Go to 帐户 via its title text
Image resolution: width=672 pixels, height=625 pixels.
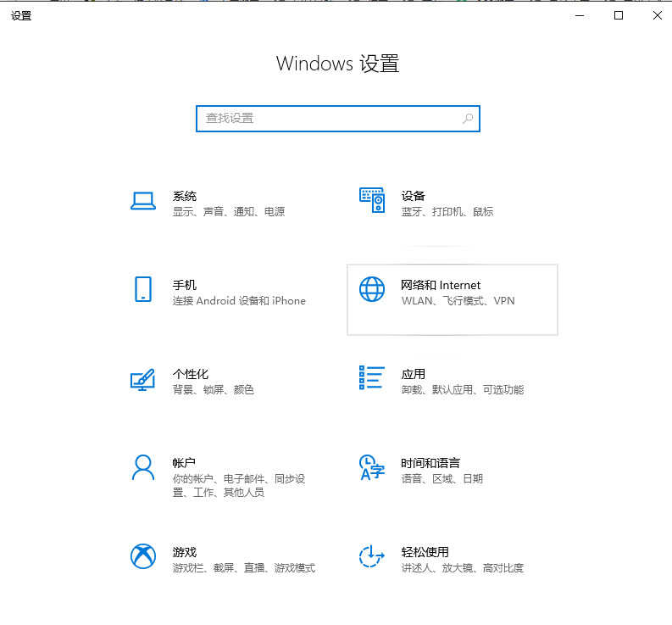click(x=184, y=463)
